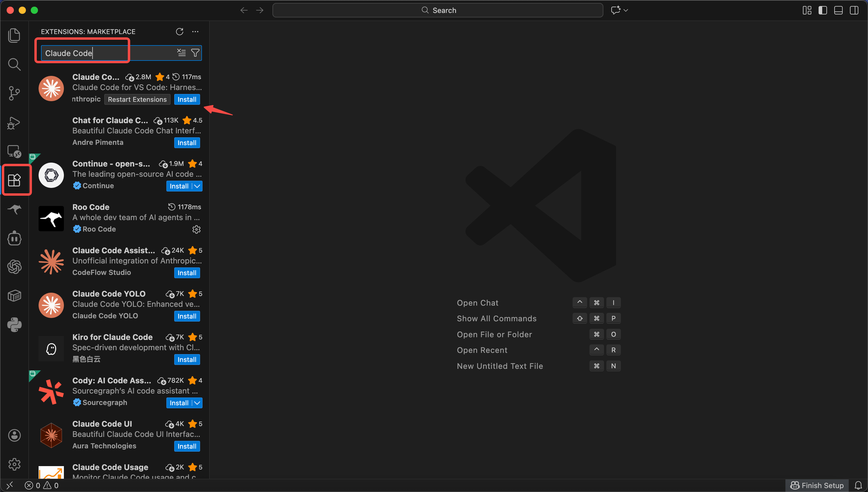Click the top Search command center bar
868x492 pixels.
[438, 11]
